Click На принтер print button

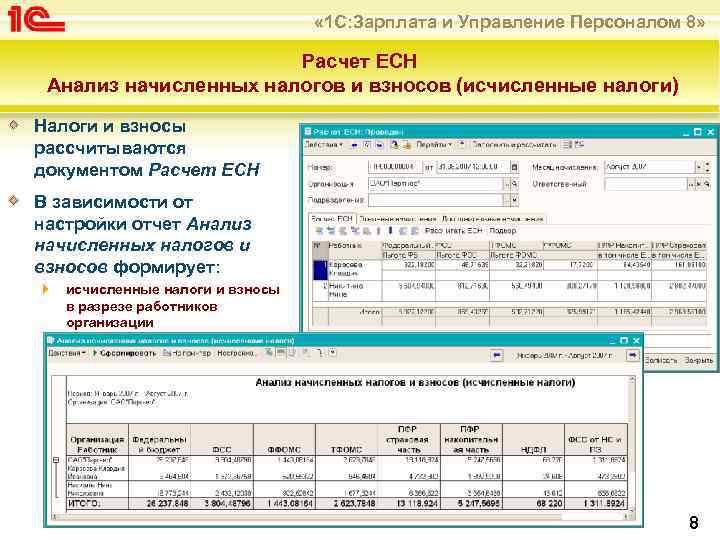coord(187,353)
